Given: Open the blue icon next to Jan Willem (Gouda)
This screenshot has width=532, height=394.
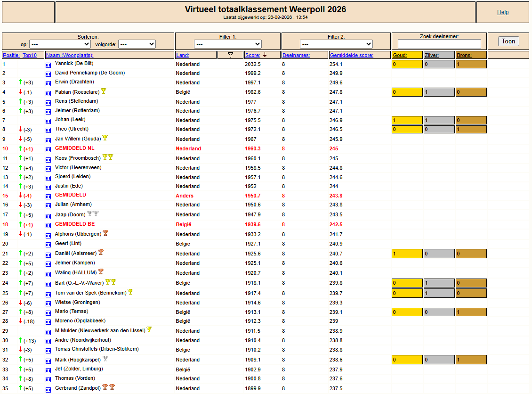Looking at the screenshot, I should 48,140.
